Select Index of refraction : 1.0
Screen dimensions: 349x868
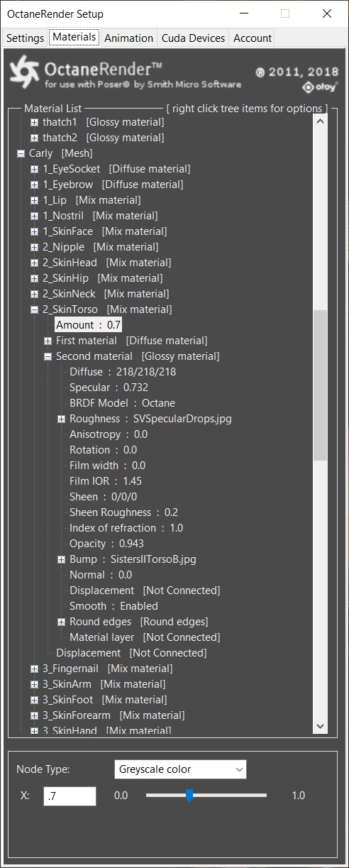coord(126,528)
